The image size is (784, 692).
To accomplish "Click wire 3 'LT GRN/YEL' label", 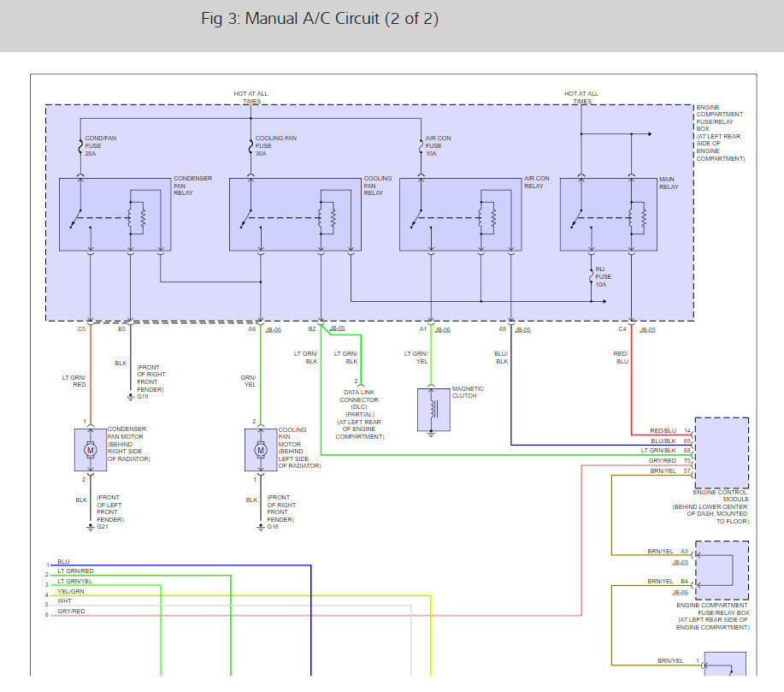I will 75,582.
